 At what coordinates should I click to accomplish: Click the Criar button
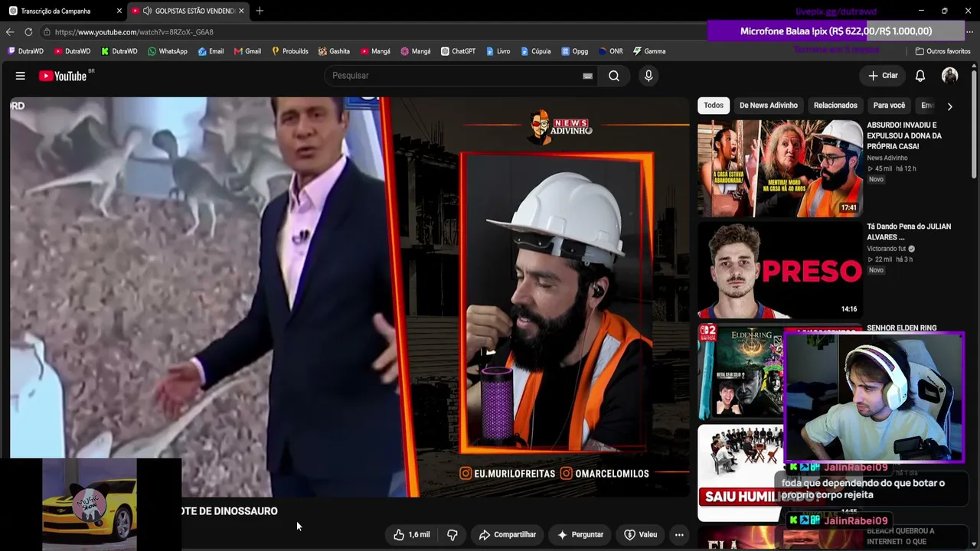click(x=883, y=76)
